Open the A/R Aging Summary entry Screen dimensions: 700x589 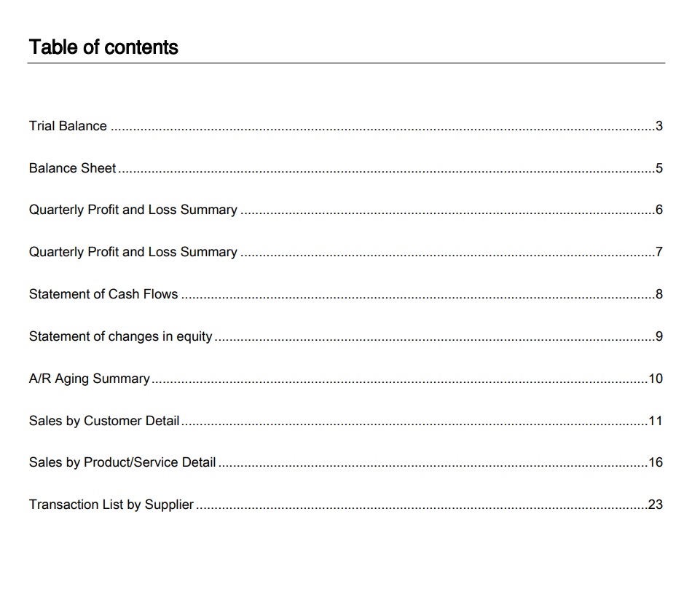[x=89, y=379]
